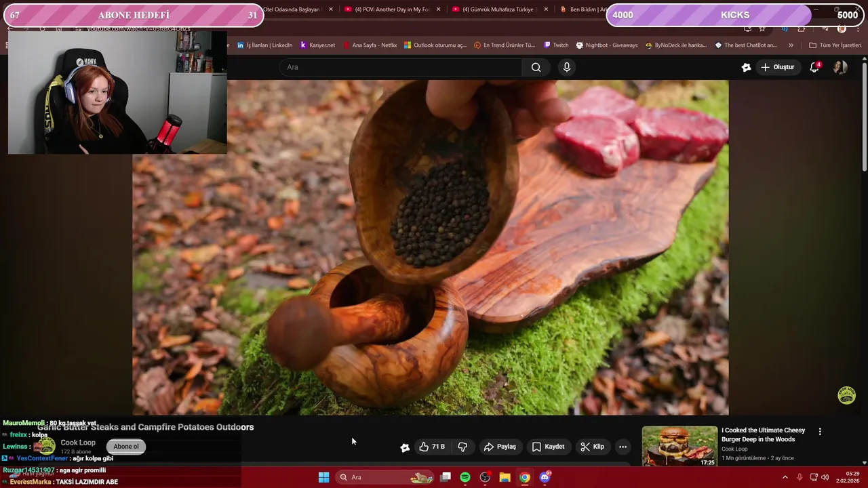Image resolution: width=868 pixels, height=488 pixels.
Task: Open İş İlanları LinkedIn bookmark
Action: 264,45
